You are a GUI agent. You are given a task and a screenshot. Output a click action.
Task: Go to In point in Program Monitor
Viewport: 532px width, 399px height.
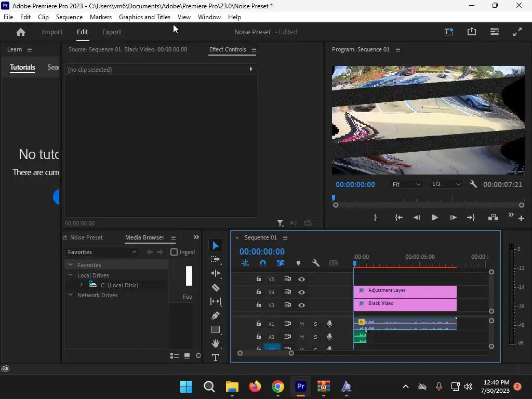coord(398,218)
